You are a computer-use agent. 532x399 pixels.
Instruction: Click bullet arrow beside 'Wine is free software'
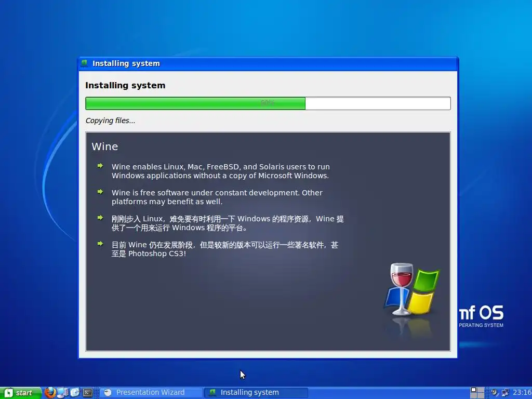[x=100, y=192]
